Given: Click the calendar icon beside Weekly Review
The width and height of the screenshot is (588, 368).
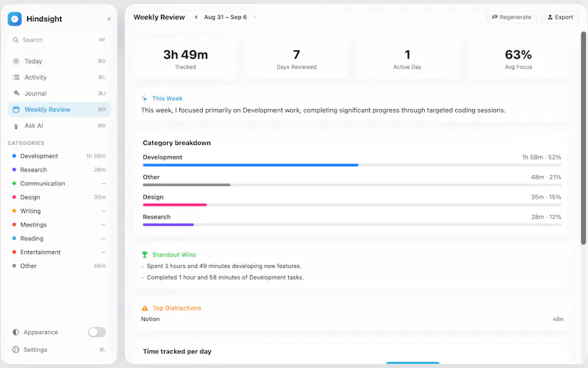Looking at the screenshot, I should pos(15,109).
